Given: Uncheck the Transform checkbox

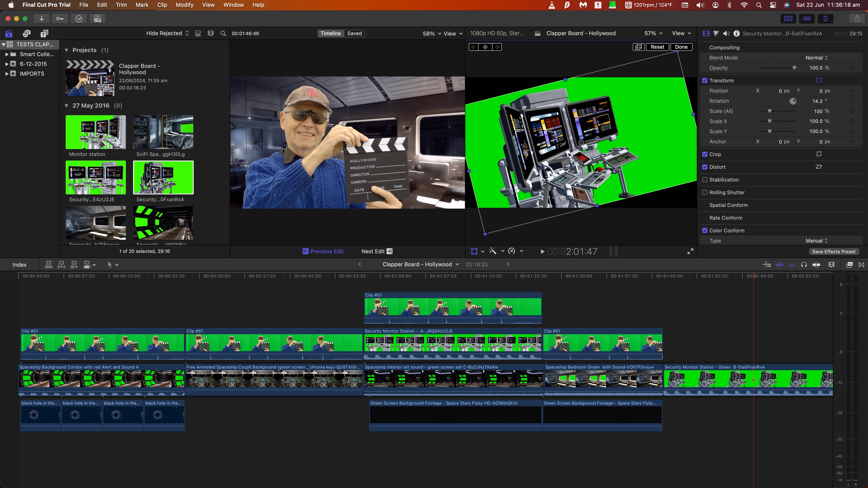Looking at the screenshot, I should (705, 80).
